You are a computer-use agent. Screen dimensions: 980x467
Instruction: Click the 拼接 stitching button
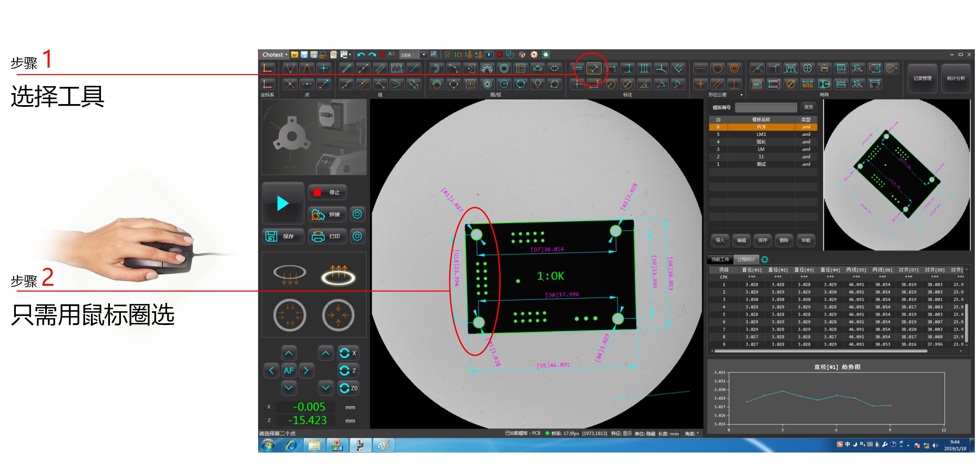328,215
